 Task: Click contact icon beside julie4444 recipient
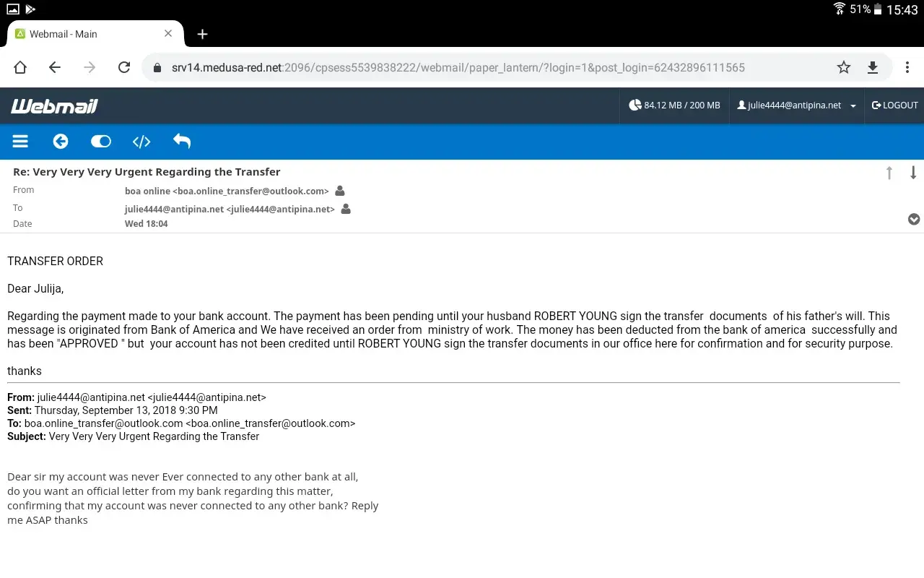pos(346,210)
